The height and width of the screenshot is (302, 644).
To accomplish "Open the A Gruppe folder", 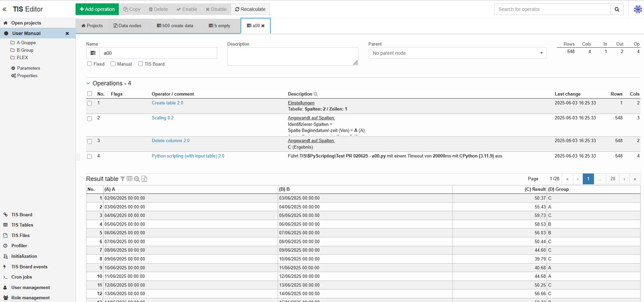I will click(x=26, y=43).
